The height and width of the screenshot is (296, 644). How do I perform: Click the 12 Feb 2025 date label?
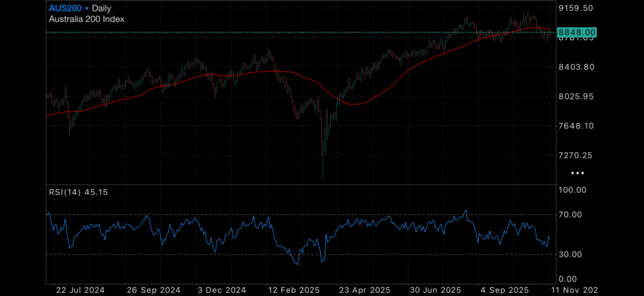289,290
